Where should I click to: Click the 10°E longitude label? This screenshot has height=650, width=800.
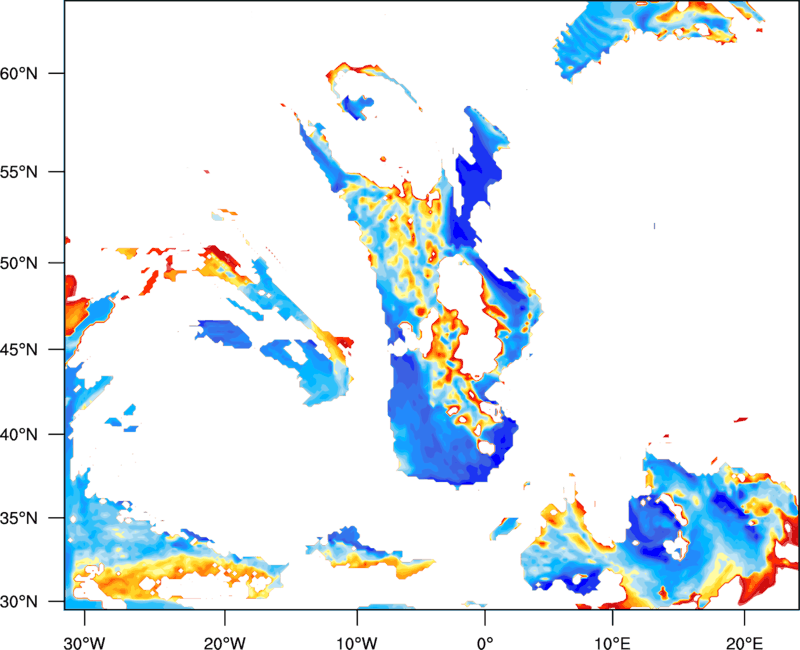[612, 643]
